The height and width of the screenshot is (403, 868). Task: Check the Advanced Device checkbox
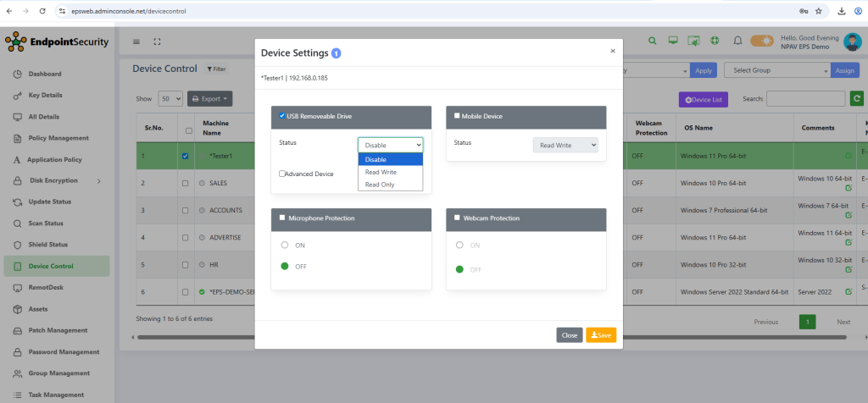[x=282, y=174]
